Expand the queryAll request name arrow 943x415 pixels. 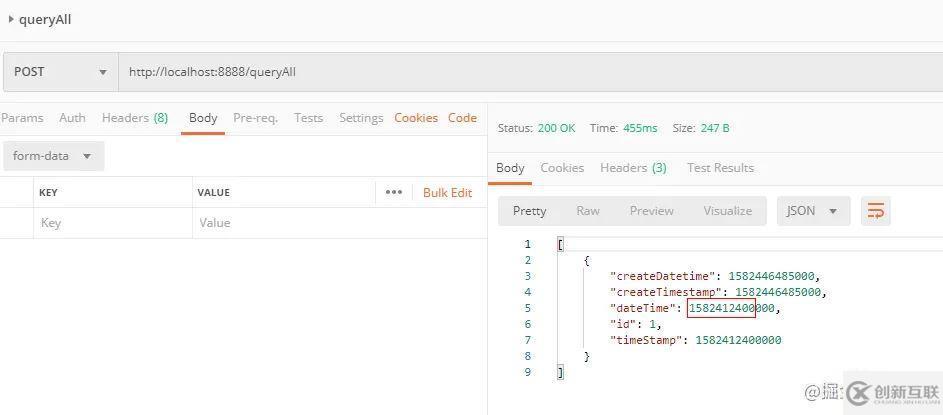tap(11, 19)
